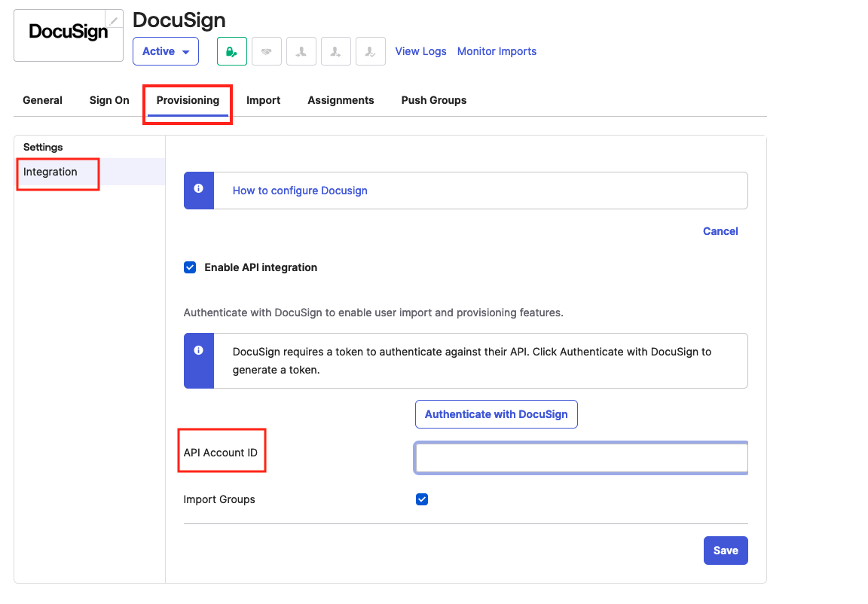Image resolution: width=868 pixels, height=604 pixels.
Task: Open the Push Groups tab
Action: [433, 100]
